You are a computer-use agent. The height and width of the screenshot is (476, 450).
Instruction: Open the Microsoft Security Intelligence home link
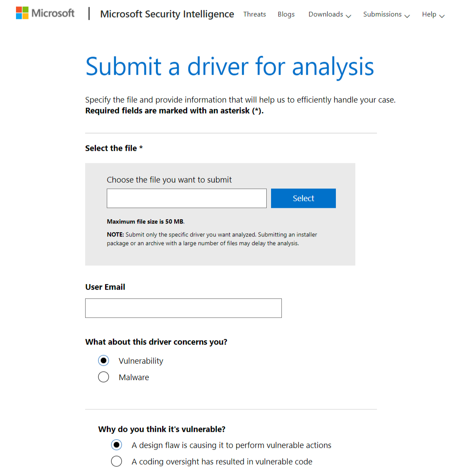pyautogui.click(x=167, y=14)
